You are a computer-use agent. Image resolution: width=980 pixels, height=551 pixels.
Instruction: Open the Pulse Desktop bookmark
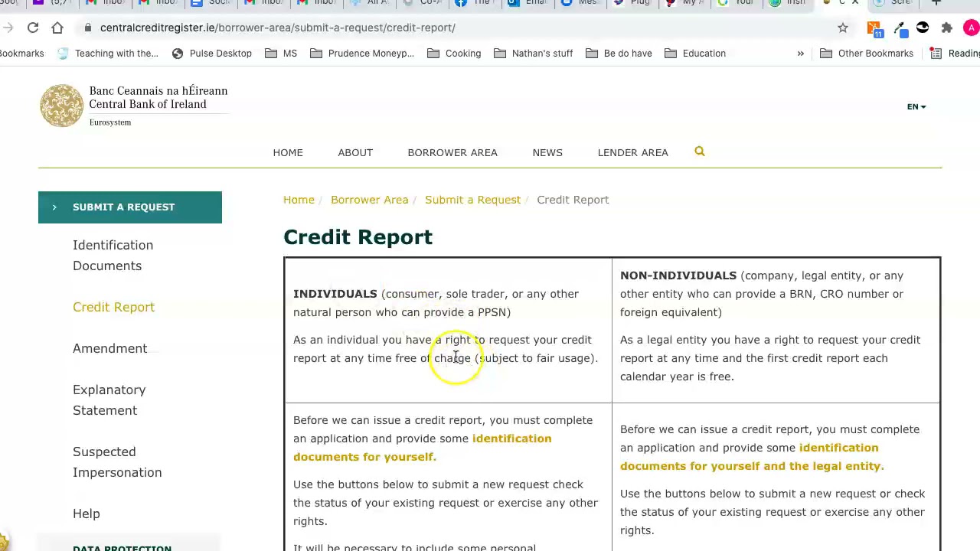pyautogui.click(x=211, y=54)
